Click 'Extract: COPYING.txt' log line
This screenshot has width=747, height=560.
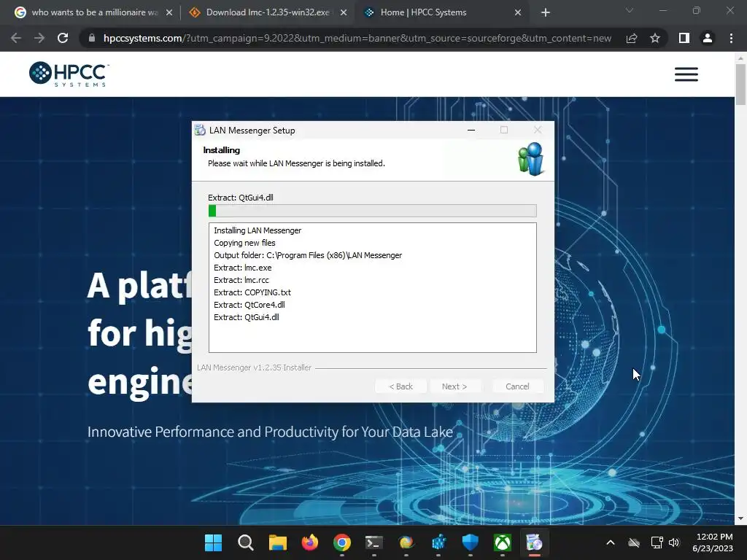[252, 292]
